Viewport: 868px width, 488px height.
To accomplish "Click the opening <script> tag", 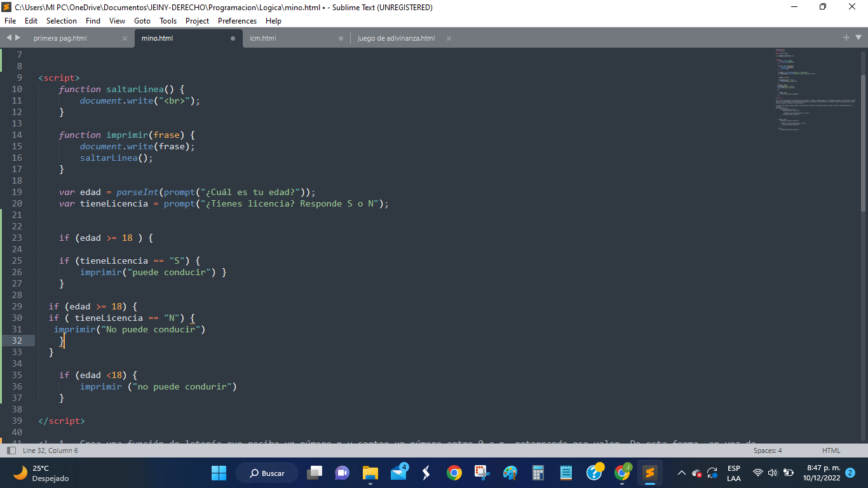I will click(59, 78).
